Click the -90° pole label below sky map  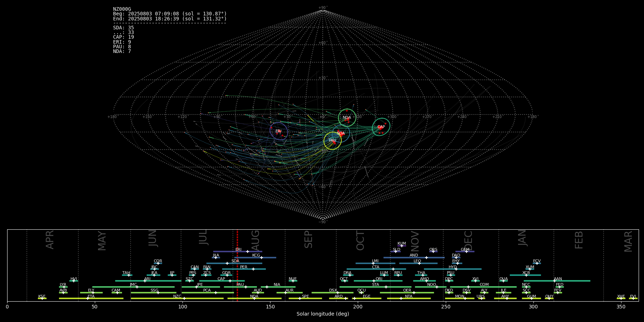pyautogui.click(x=323, y=222)
